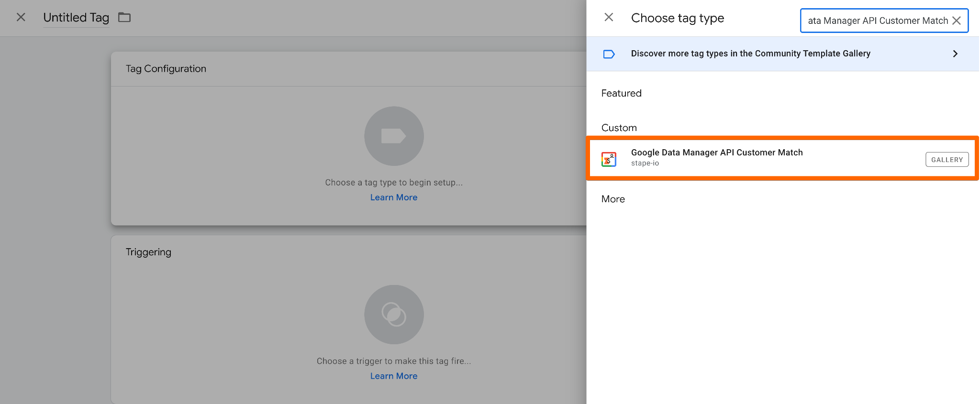Clear the tag type search text
Image resolution: width=980 pixels, height=404 pixels.
957,21
